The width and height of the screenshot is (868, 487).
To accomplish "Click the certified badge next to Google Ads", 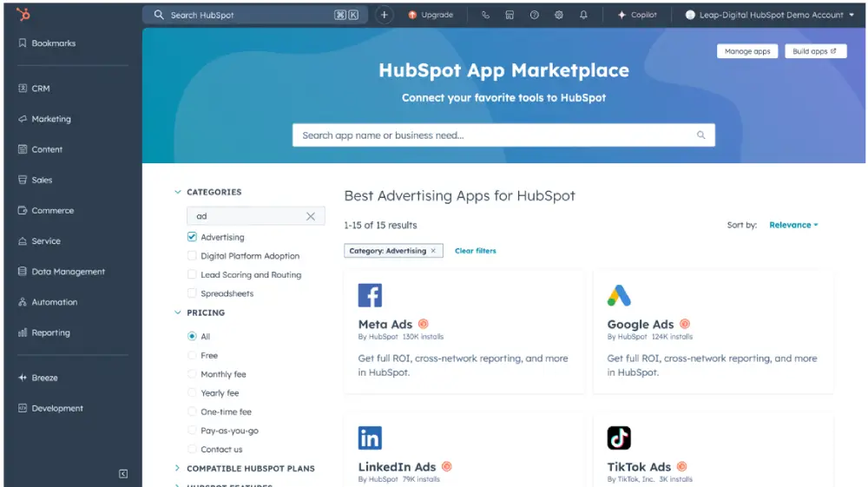I will 685,324.
